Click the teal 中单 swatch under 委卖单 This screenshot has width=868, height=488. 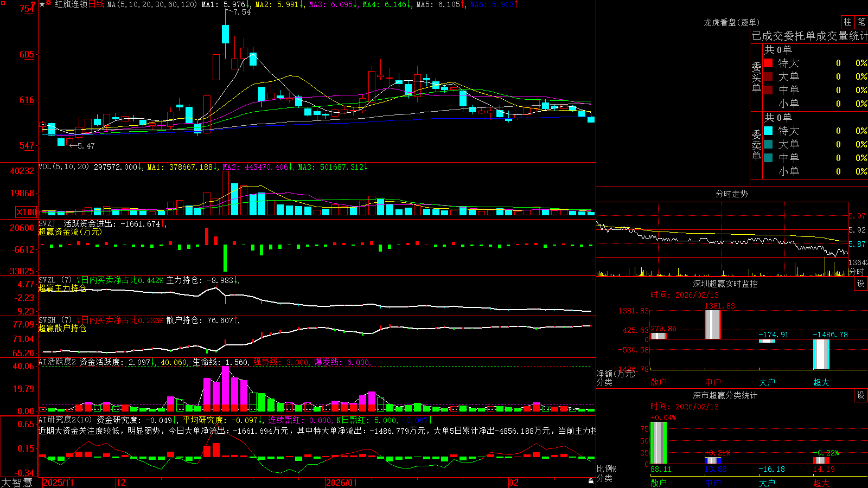[768, 158]
